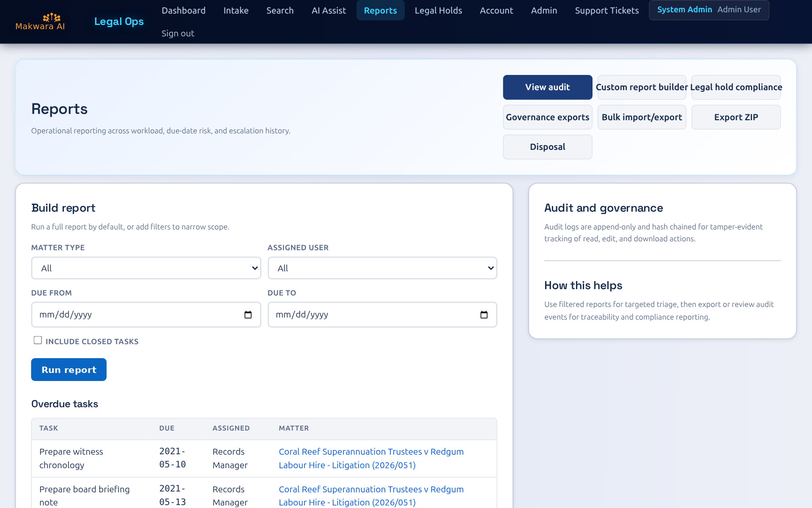
Task: Click the View audit button
Action: (547, 87)
